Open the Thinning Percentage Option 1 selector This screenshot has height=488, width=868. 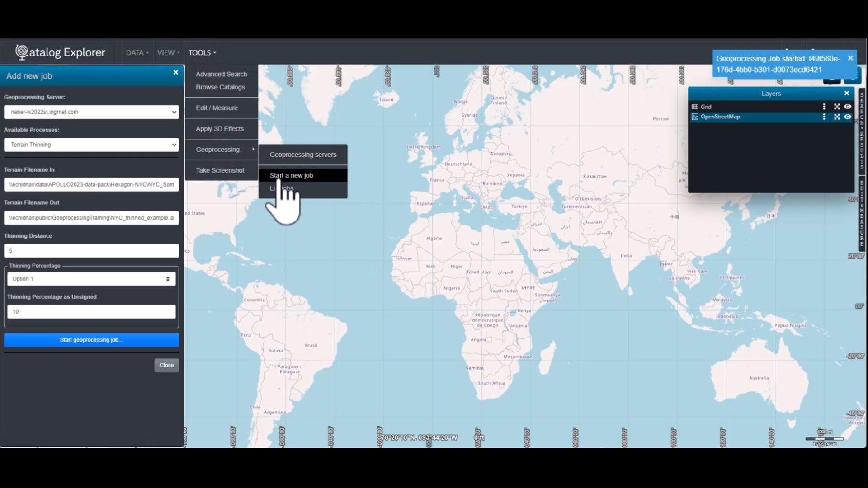pyautogui.click(x=91, y=279)
